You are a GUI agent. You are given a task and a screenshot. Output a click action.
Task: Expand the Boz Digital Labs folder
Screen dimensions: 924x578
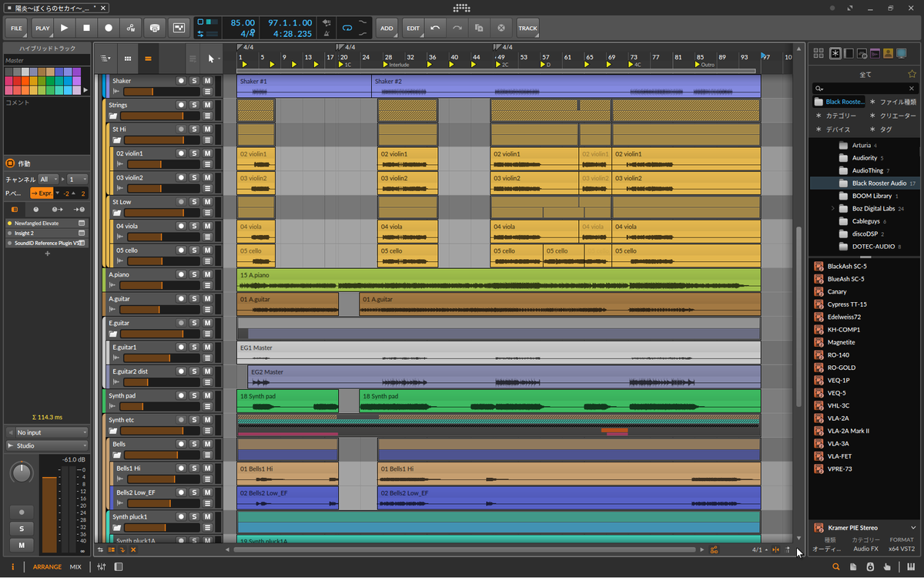click(x=833, y=209)
